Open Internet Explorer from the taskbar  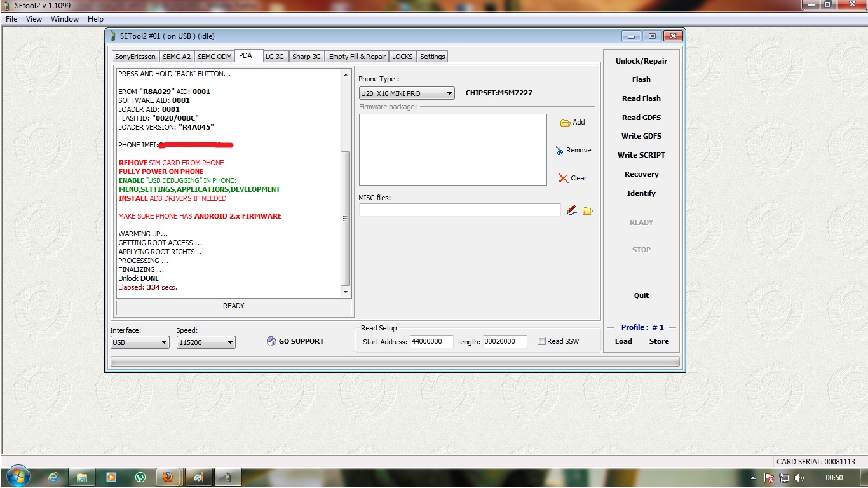[53, 477]
